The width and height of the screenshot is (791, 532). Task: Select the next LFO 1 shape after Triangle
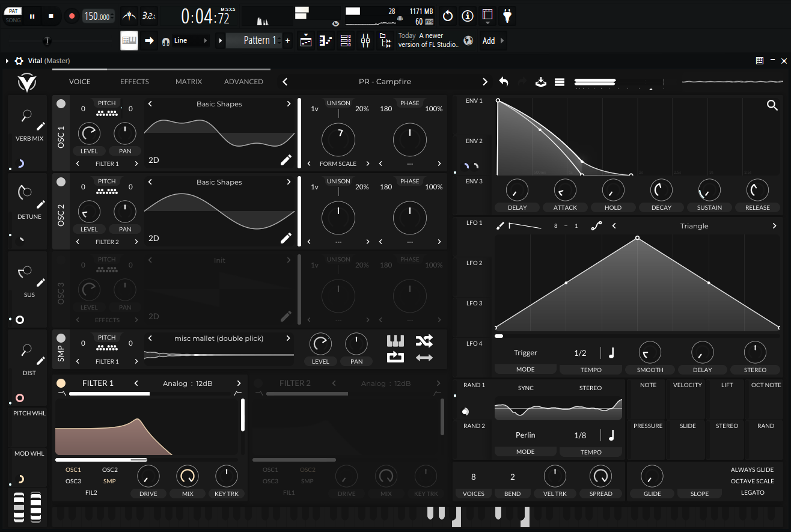coord(774,226)
